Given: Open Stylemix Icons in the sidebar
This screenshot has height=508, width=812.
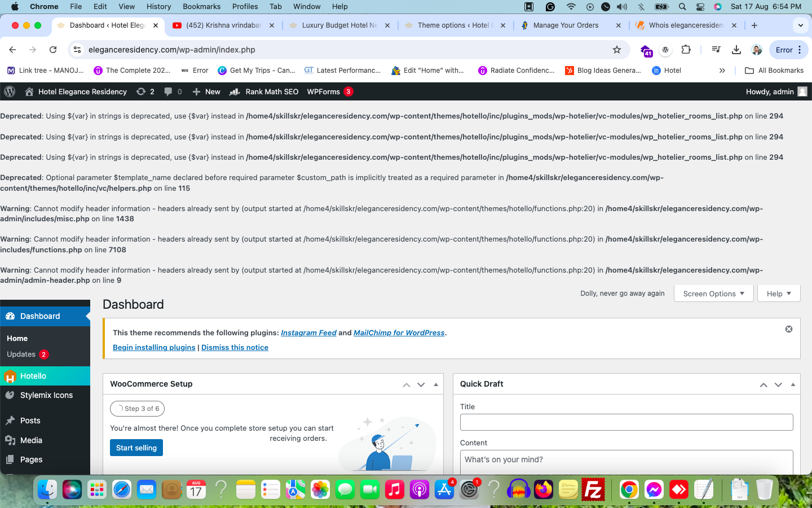Looking at the screenshot, I should (45, 395).
